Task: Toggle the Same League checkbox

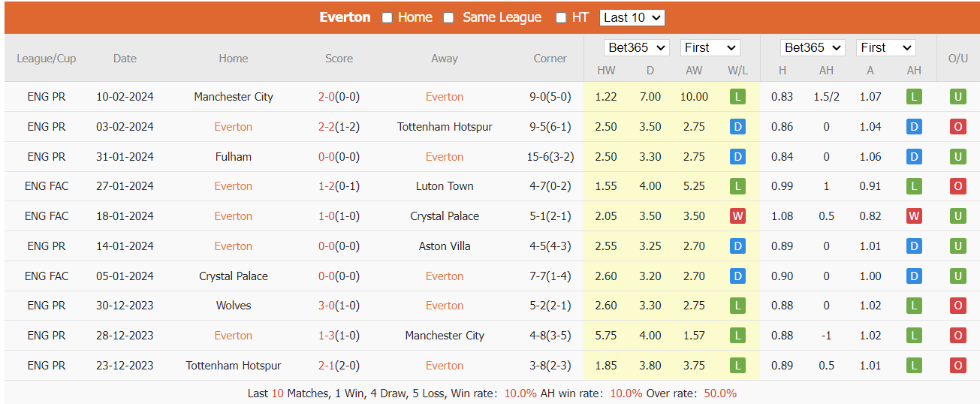Action: pos(448,18)
